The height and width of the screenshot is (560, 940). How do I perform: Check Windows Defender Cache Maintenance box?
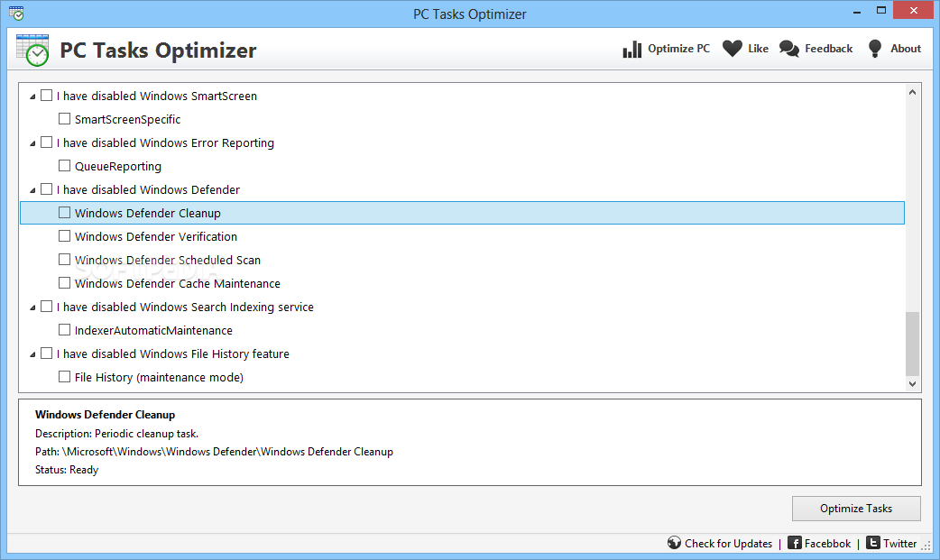tap(65, 282)
